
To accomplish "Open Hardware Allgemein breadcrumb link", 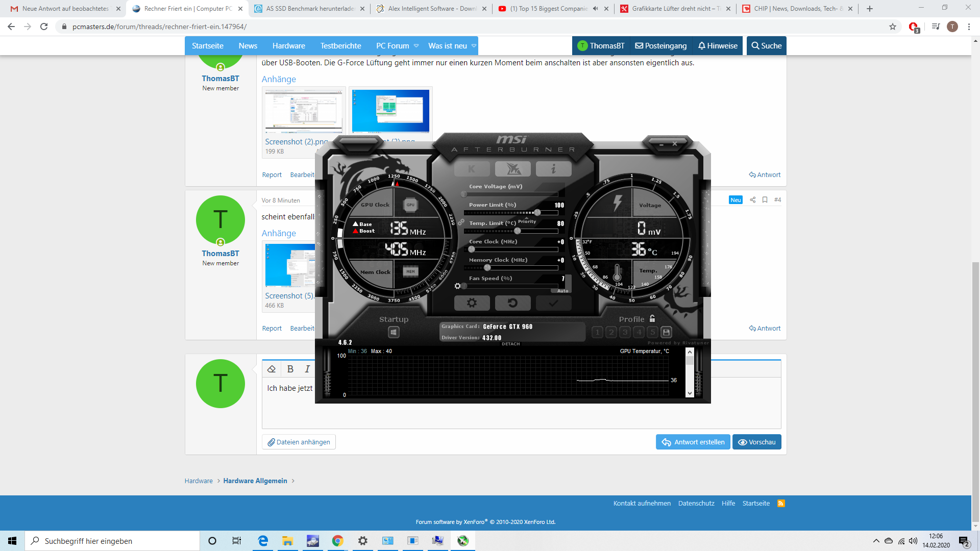I will click(x=255, y=481).
